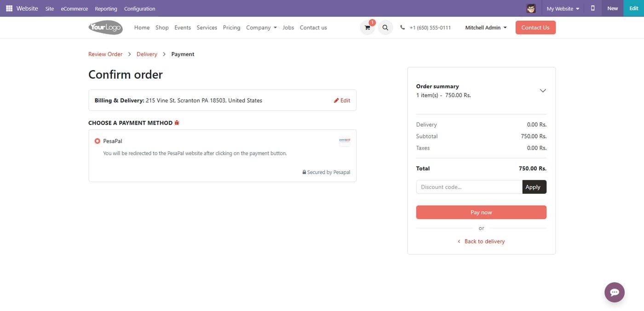This screenshot has height=311, width=644.
Task: Click the Secured by Pesapal text
Action: [x=326, y=172]
